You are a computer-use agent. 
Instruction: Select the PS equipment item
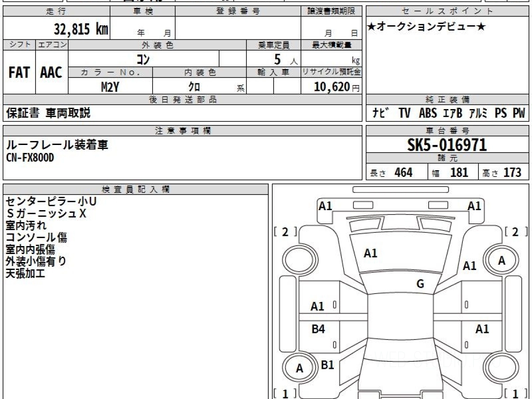point(501,113)
